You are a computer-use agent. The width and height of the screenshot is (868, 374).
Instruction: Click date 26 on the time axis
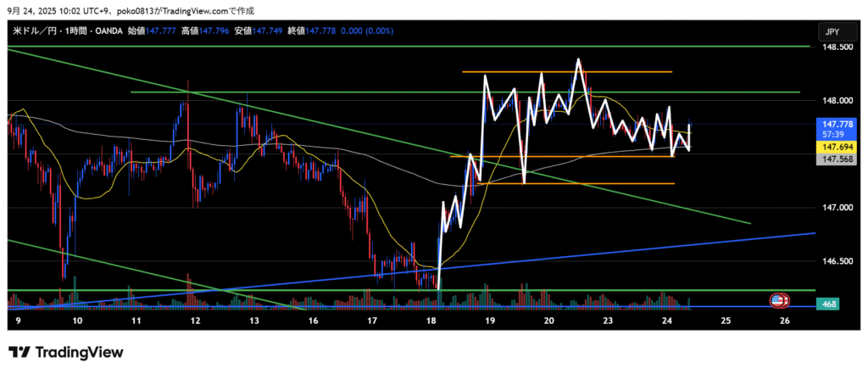[784, 321]
